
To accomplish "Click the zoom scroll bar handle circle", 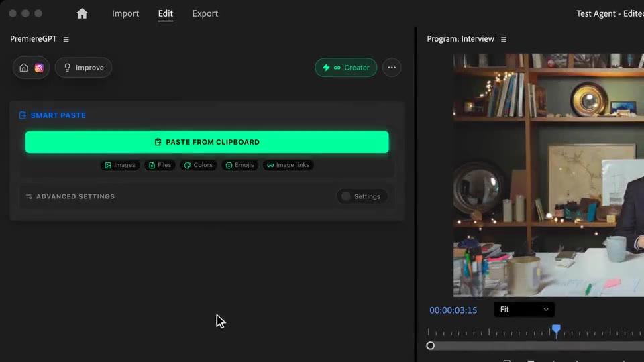I will coord(431,346).
